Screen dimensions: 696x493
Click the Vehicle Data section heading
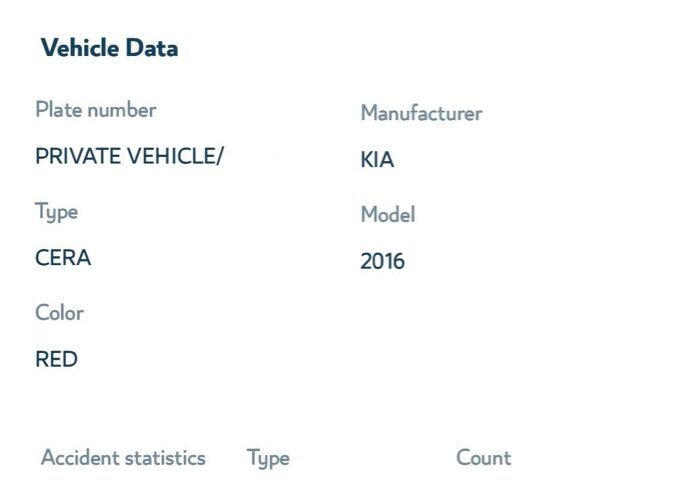tap(109, 48)
